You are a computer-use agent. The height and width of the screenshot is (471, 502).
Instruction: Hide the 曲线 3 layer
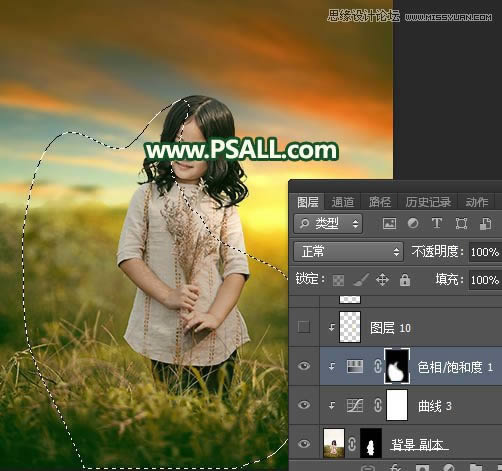[x=304, y=405]
